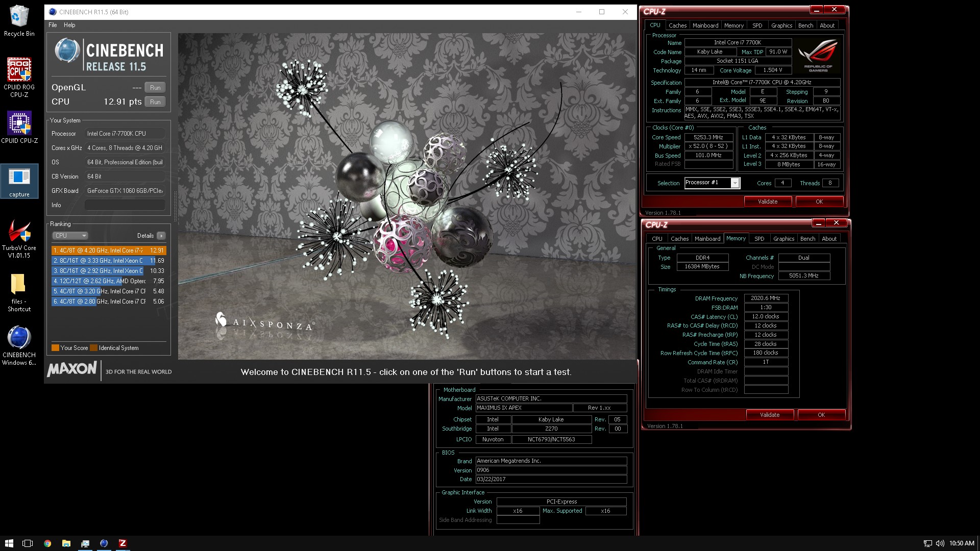Open the taskbar device manager icon
The image size is (980, 551).
click(85, 543)
